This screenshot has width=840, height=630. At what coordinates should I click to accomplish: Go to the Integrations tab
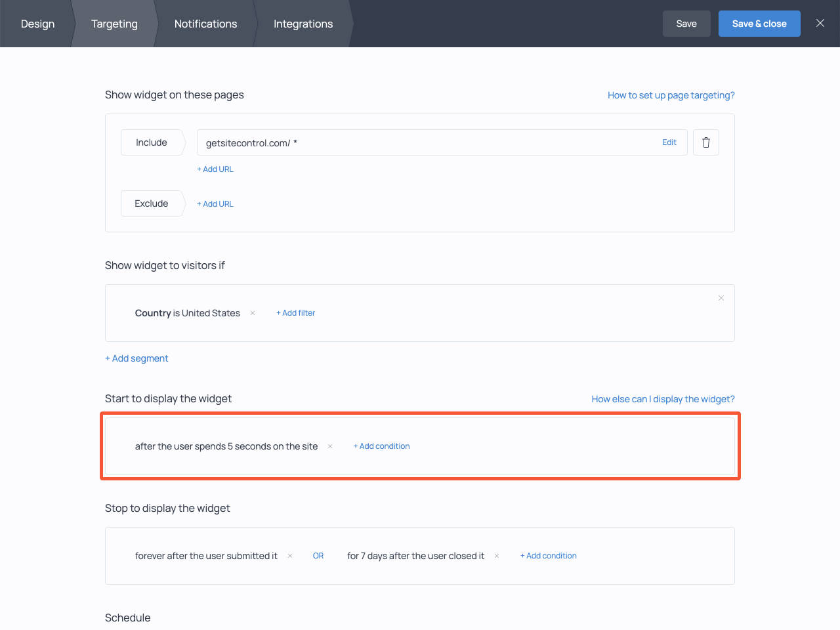[x=303, y=24]
